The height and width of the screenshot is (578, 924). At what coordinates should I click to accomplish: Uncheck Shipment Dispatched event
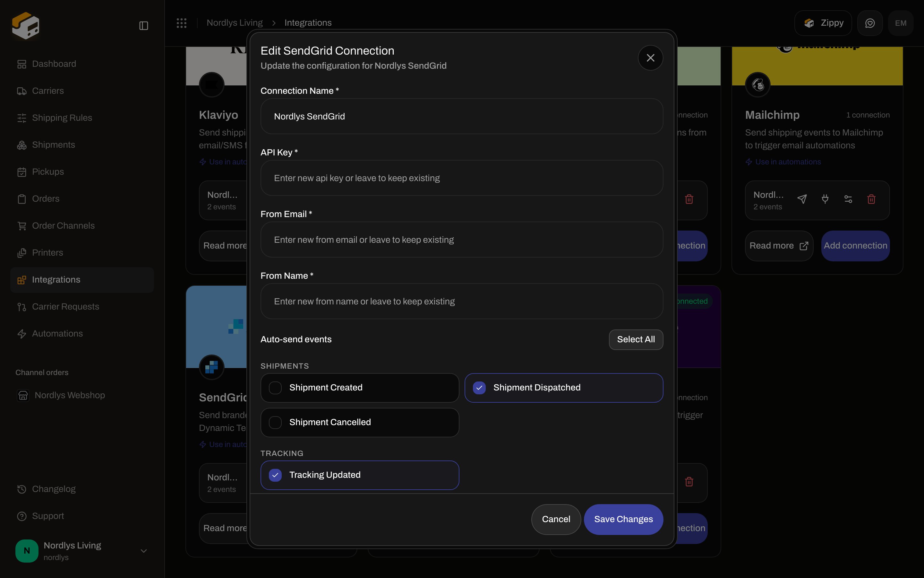tap(479, 388)
